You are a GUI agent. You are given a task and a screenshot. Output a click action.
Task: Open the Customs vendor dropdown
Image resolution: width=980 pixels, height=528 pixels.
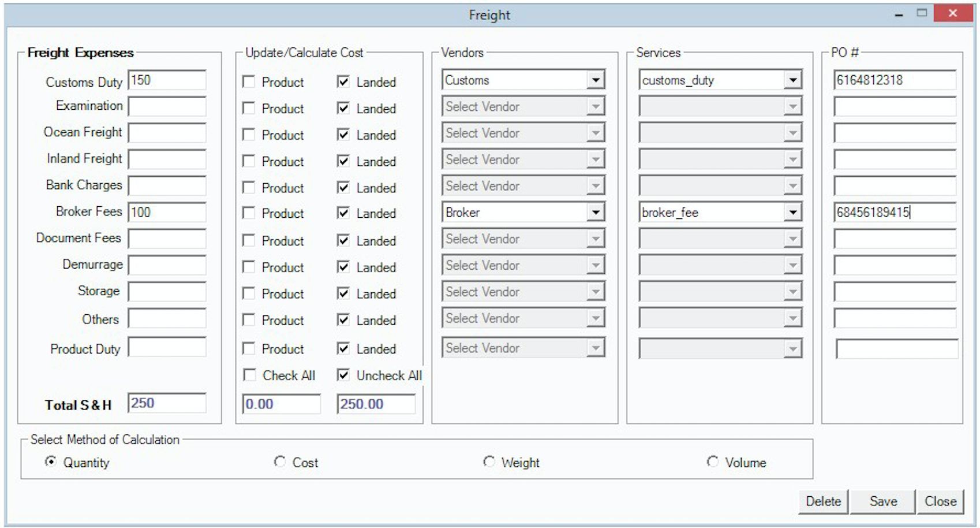[x=595, y=80]
